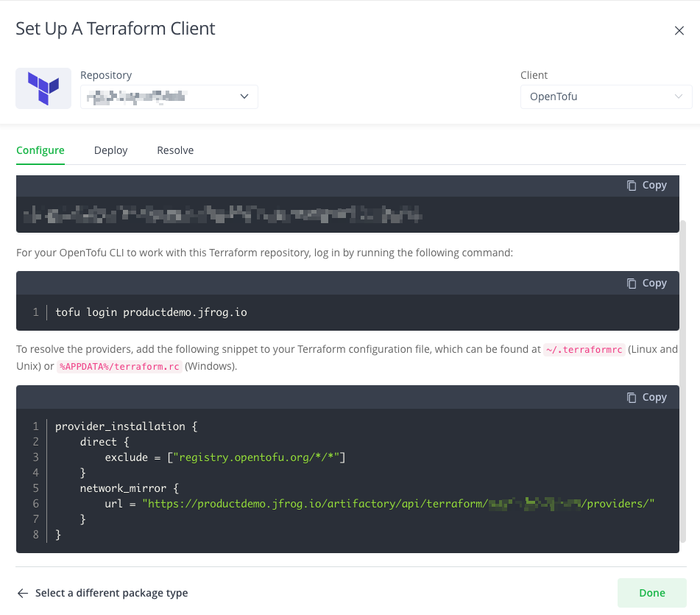
Task: Select the Configure tab
Action: (40, 150)
